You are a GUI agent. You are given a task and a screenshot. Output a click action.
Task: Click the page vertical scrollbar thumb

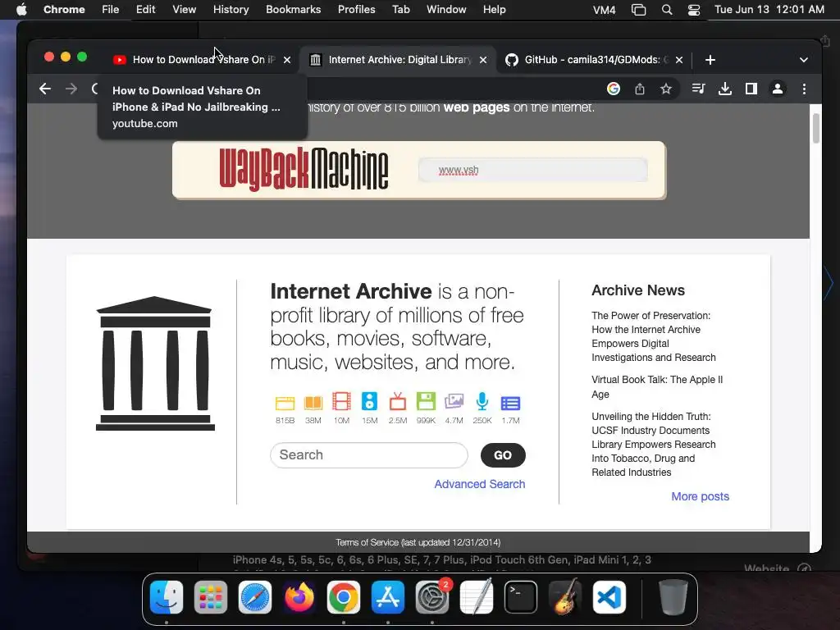point(816,129)
